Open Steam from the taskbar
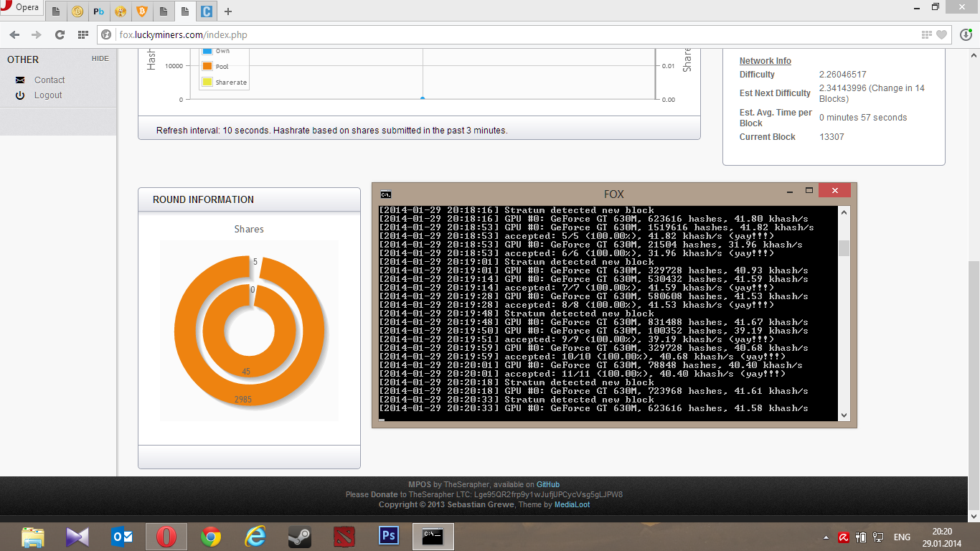This screenshot has height=551, width=980. [x=300, y=537]
